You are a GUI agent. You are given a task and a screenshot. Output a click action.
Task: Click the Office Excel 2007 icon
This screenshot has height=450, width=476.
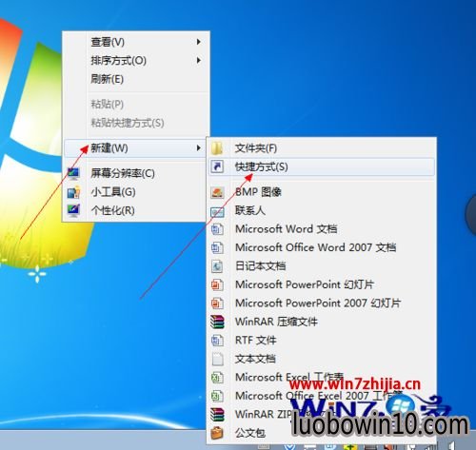coord(217,396)
